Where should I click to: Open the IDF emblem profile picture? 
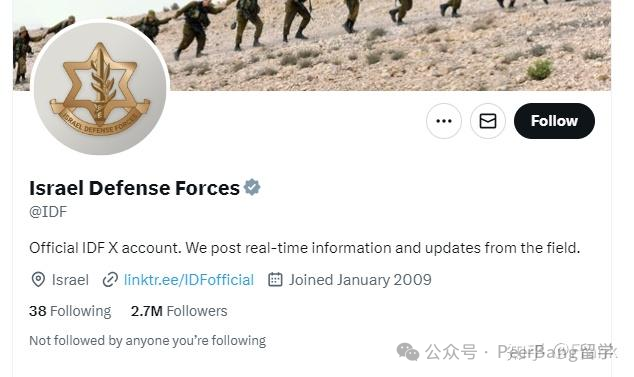100,88
